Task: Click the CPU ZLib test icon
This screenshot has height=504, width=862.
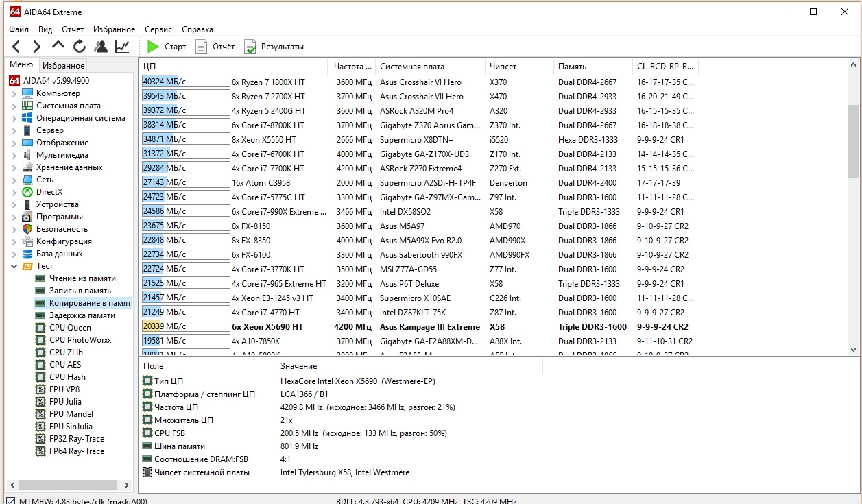Action: (40, 352)
